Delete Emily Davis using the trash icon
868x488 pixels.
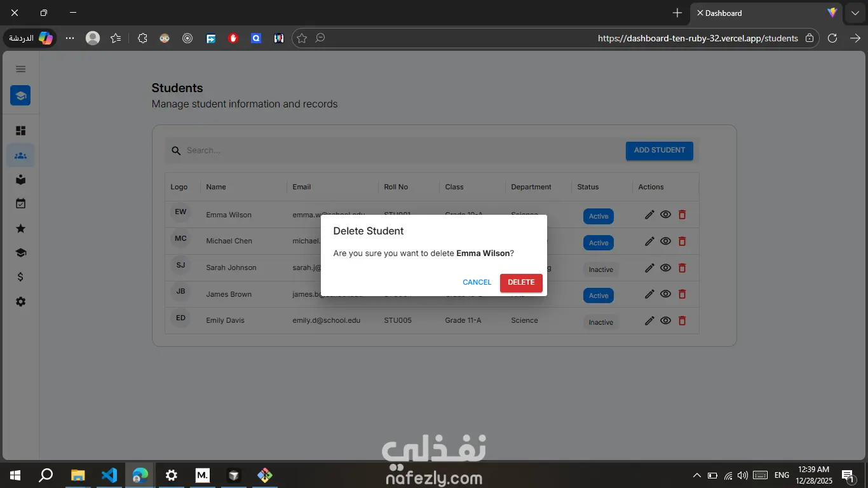pos(682,321)
